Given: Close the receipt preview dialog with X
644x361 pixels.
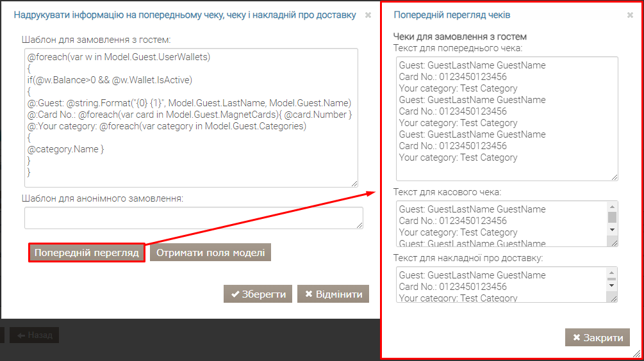Looking at the screenshot, I should [x=630, y=15].
